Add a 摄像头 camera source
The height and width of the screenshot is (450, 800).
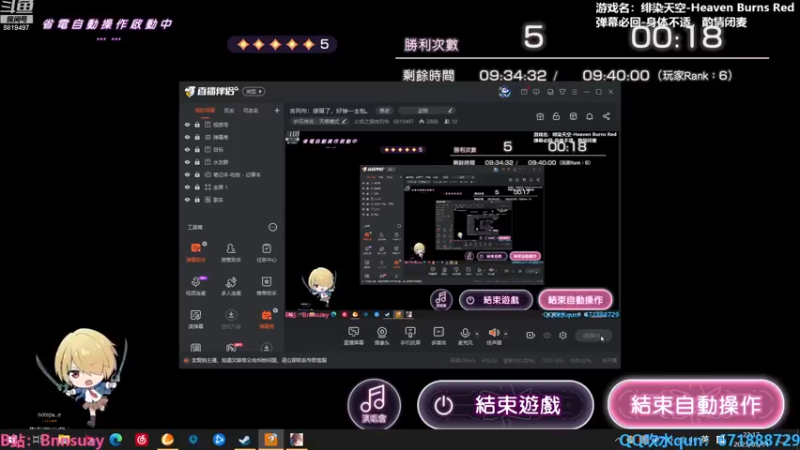pyautogui.click(x=382, y=336)
